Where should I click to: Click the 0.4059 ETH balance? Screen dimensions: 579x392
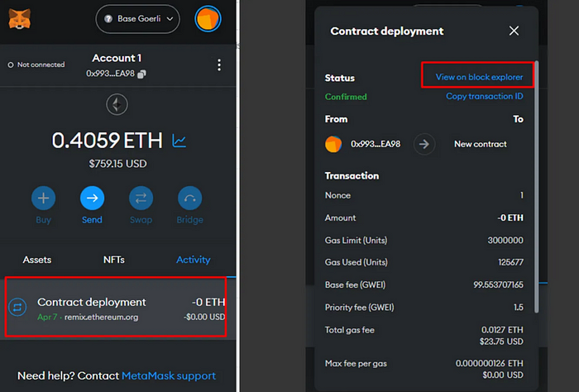(x=107, y=141)
